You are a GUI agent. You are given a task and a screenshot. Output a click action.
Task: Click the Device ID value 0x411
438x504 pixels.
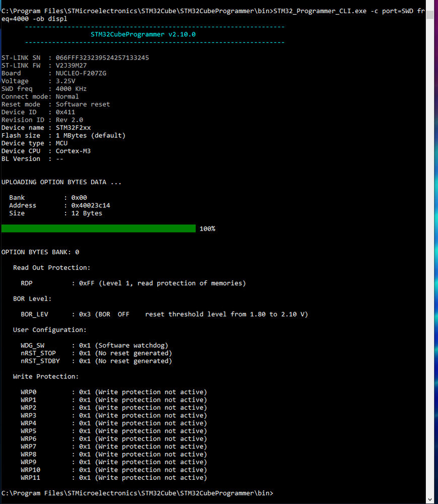coord(66,112)
